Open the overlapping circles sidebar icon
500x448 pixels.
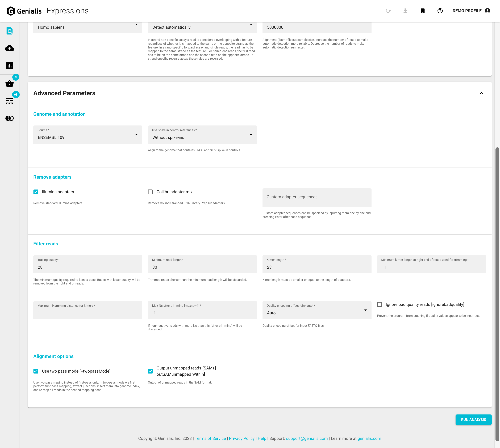[9, 118]
